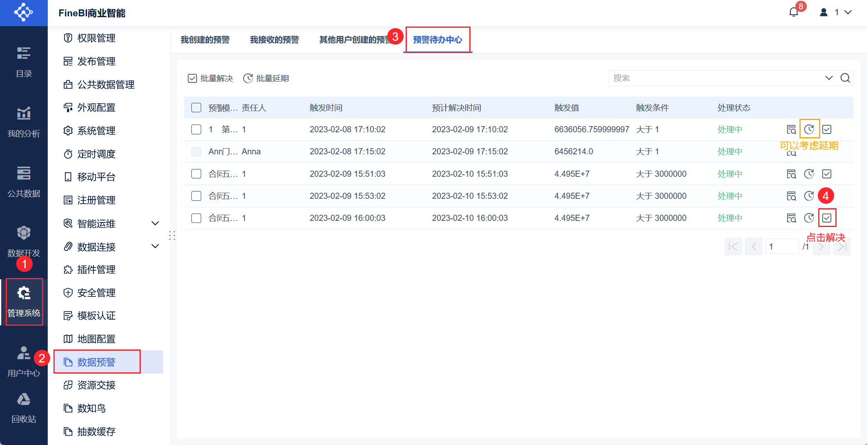
Task: Switch to the 我创建的预警 tab
Action: point(205,40)
